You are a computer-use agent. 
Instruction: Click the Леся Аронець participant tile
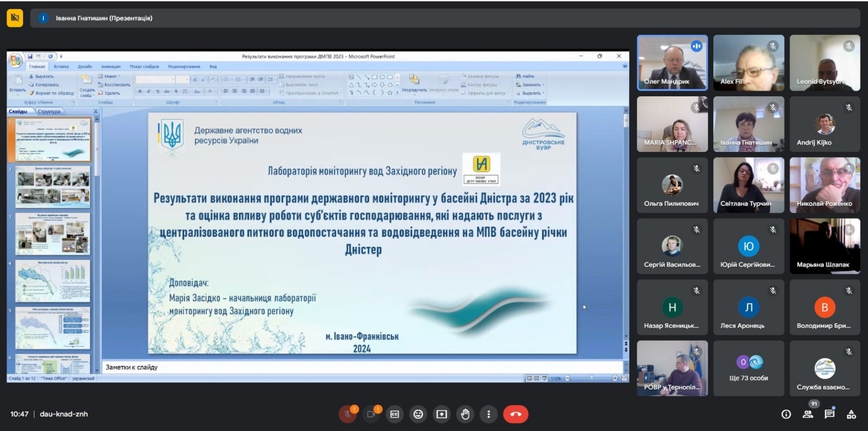click(x=749, y=307)
